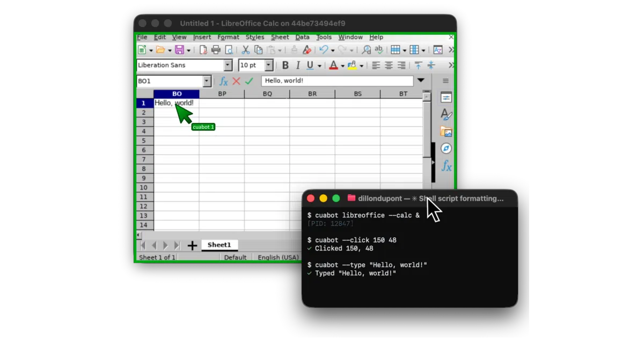Open the sidebar Functions fx icon
This screenshot has height=338, width=644.
click(446, 165)
